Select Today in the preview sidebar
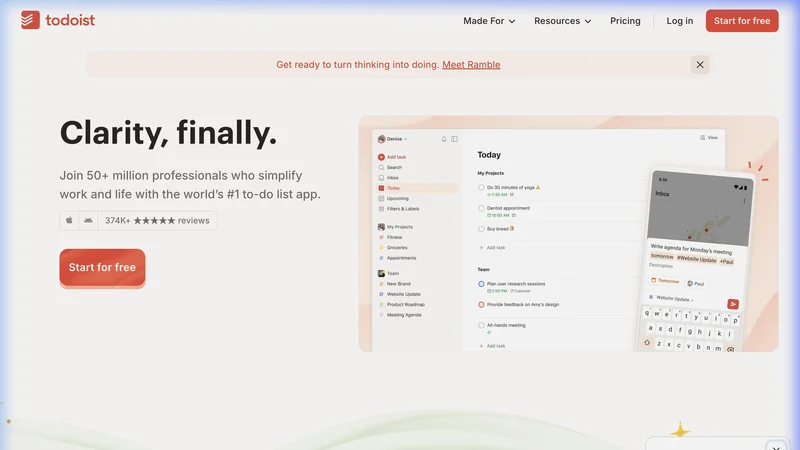Screen dimensions: 800x450 tap(417, 188)
